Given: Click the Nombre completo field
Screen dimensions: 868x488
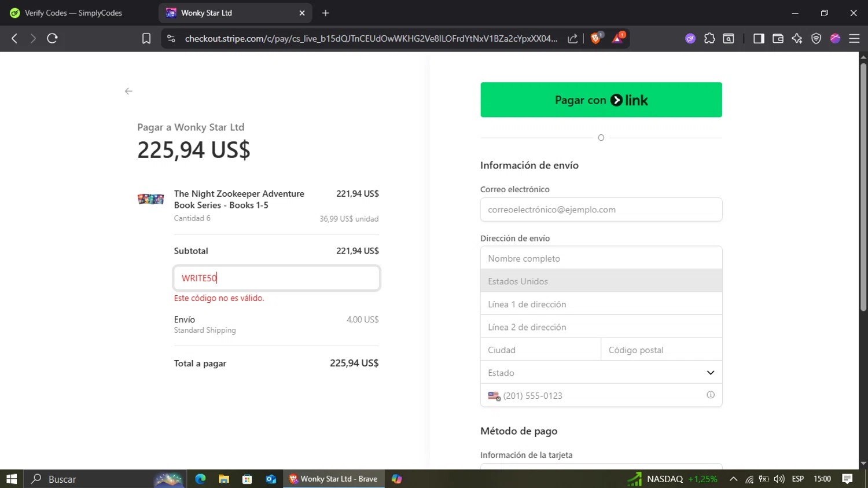Looking at the screenshot, I should pos(601,258).
